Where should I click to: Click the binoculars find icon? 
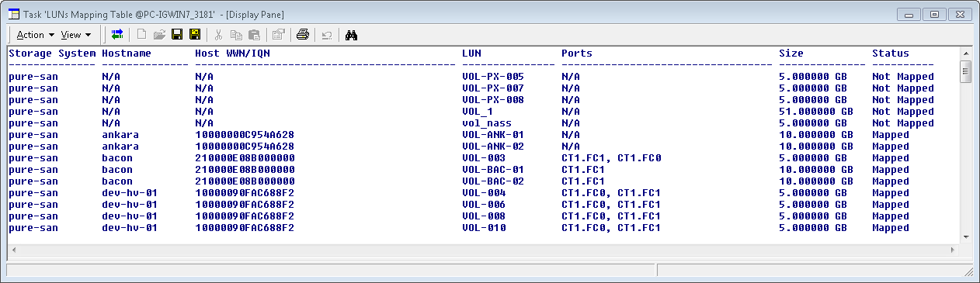pyautogui.click(x=351, y=34)
